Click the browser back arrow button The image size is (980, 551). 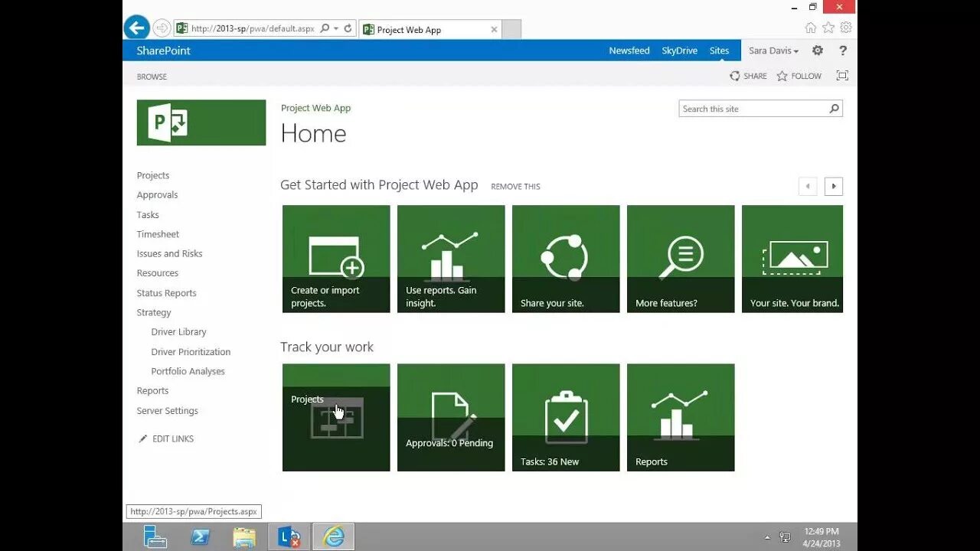pos(136,28)
